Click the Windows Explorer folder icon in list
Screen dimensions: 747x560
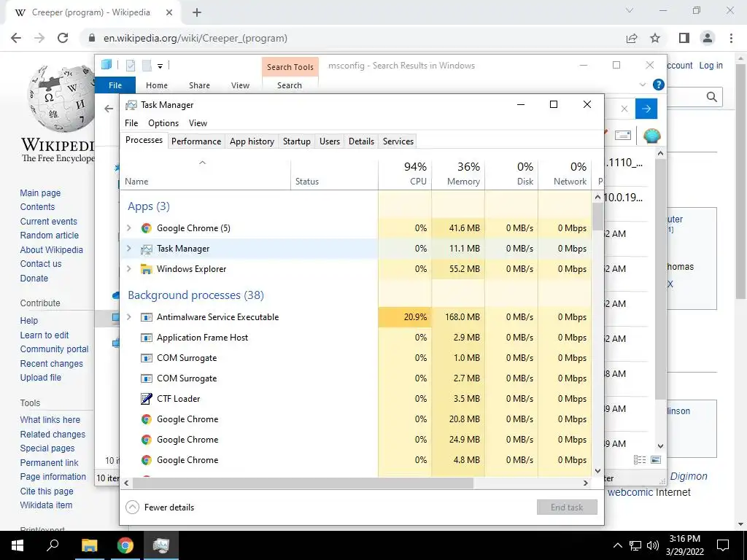(146, 269)
